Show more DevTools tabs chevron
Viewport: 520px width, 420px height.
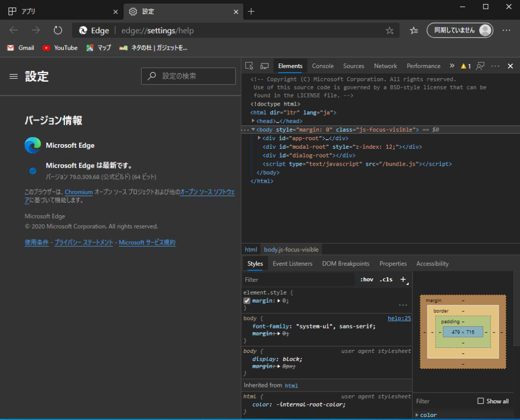tap(451, 66)
